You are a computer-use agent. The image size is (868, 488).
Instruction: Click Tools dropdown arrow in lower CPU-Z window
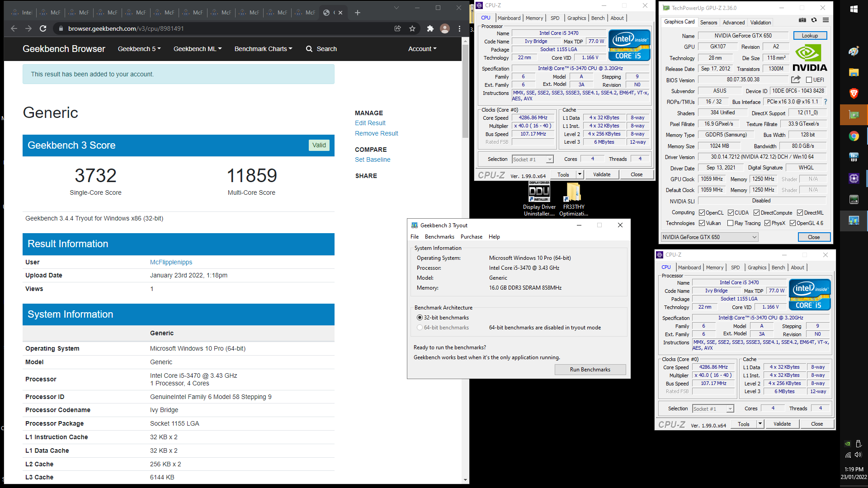click(760, 424)
